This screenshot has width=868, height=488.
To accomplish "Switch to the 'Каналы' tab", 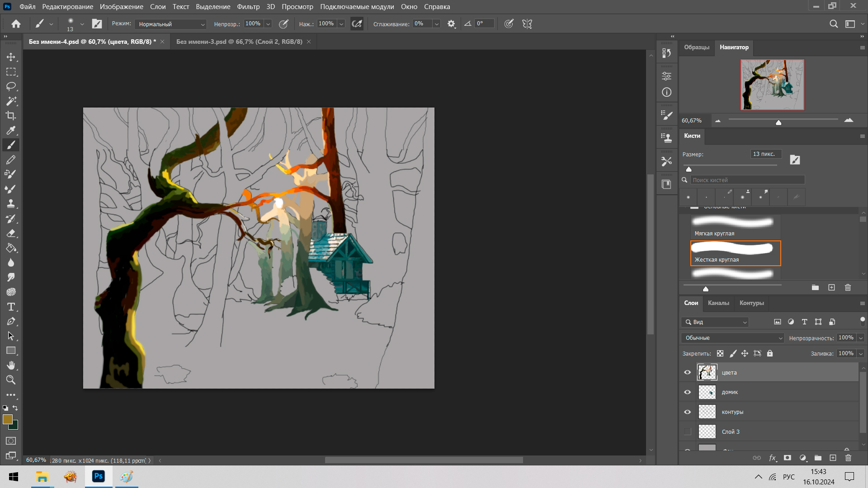I will (x=718, y=303).
